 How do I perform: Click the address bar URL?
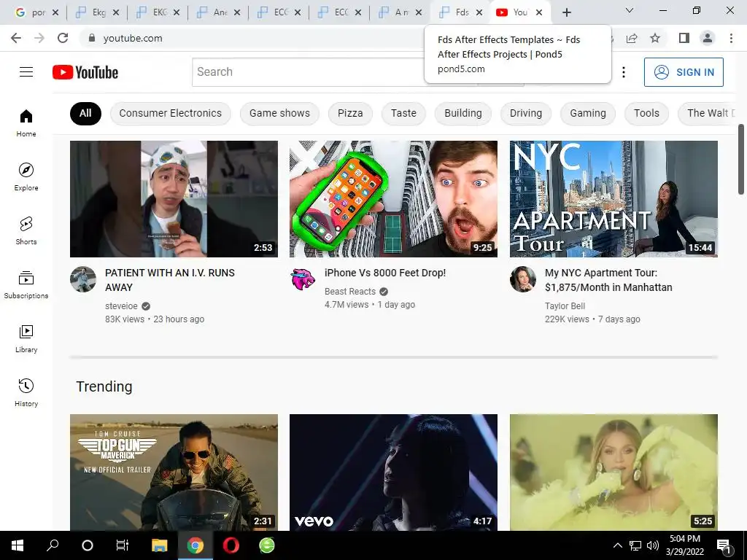[x=133, y=38]
